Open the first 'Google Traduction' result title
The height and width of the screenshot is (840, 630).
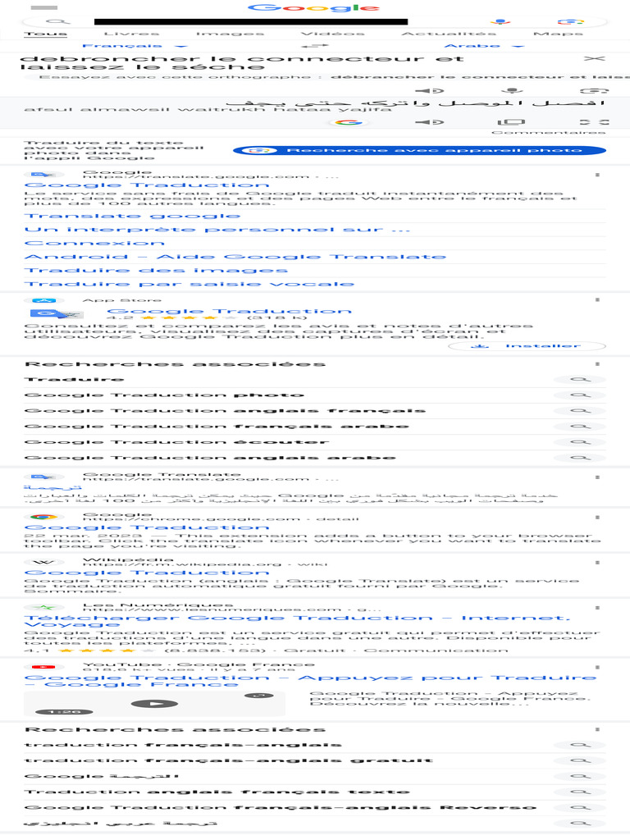146,185
